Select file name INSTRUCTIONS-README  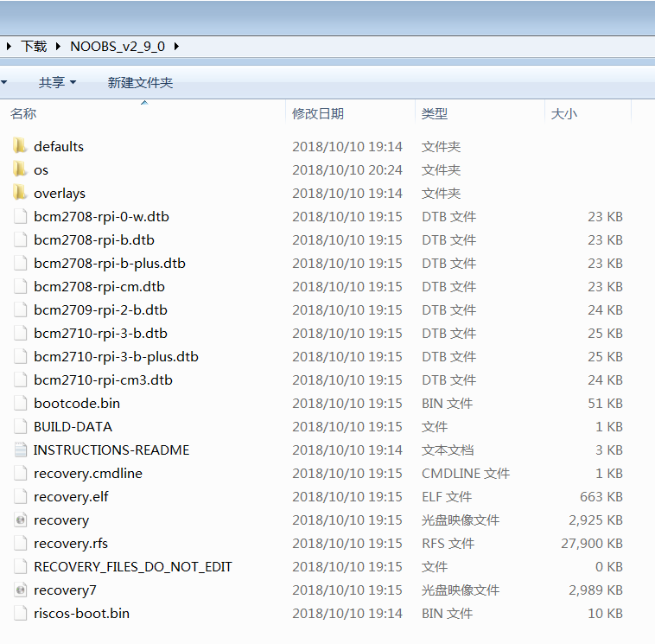click(x=111, y=450)
